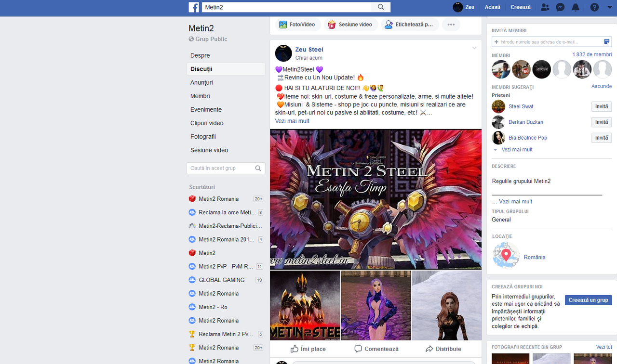Screen dimensions: 617x364
Task: Invite Steel Swat to the group
Action: point(601,106)
